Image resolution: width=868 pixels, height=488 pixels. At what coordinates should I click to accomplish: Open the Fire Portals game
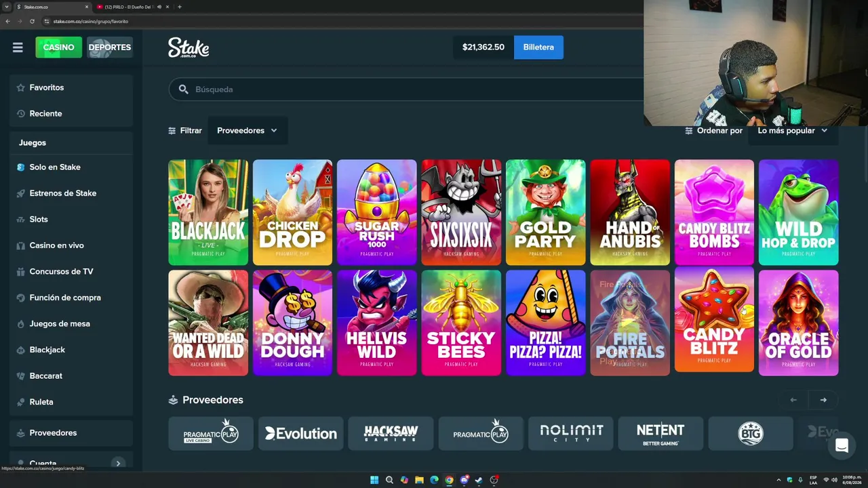[x=630, y=323]
